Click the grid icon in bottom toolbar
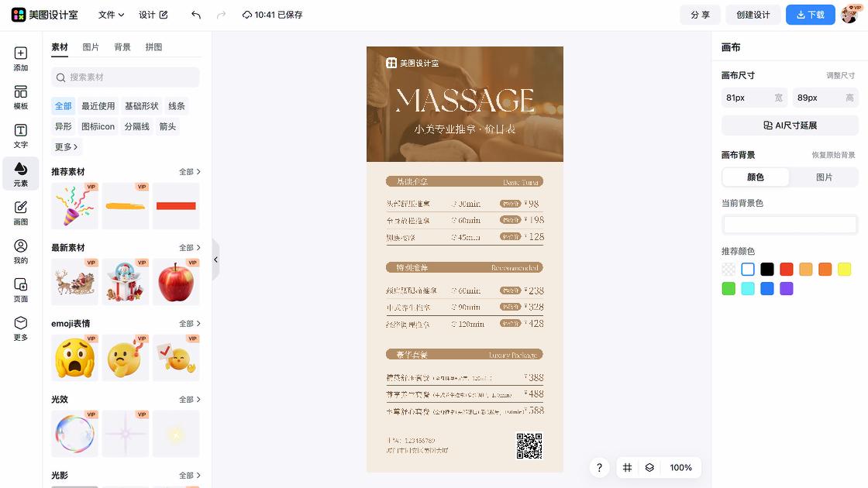Image resolution: width=868 pixels, height=488 pixels. (627, 467)
